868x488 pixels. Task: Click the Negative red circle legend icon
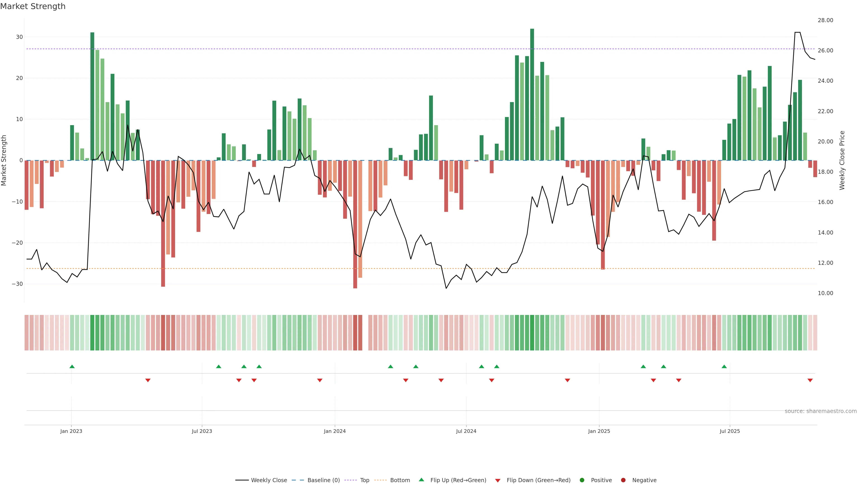[623, 480]
